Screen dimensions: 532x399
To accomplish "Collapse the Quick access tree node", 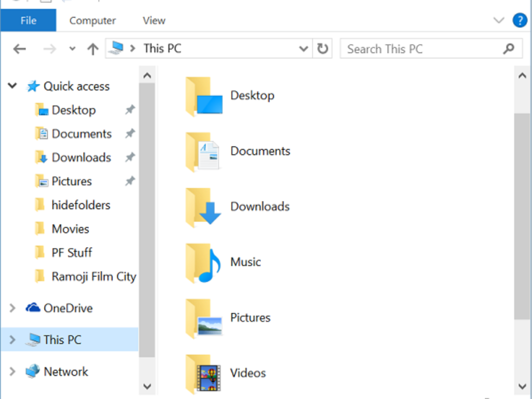I will tap(12, 86).
